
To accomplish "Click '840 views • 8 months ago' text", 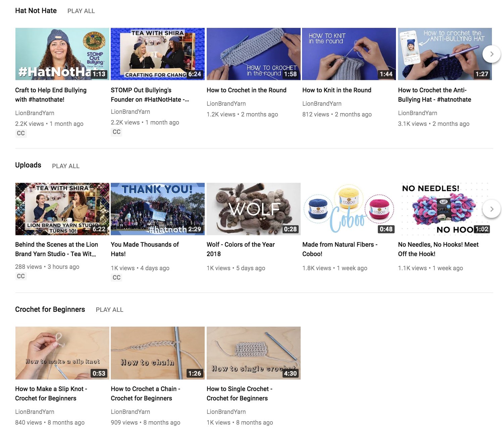I will (x=50, y=423).
